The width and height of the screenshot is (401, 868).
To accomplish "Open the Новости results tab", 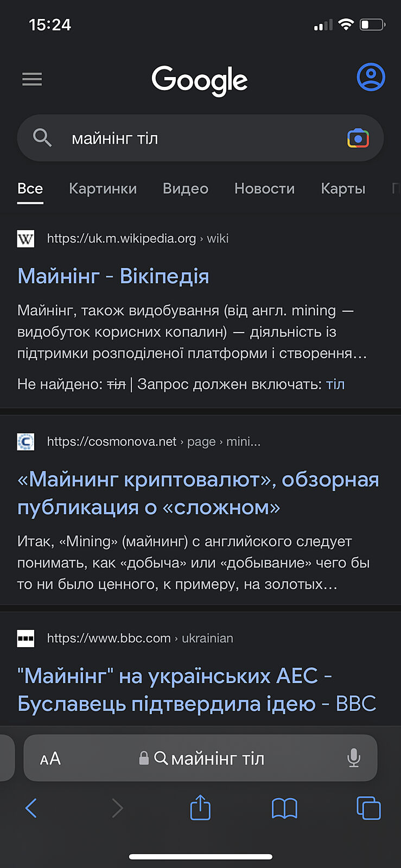I will coord(264,189).
